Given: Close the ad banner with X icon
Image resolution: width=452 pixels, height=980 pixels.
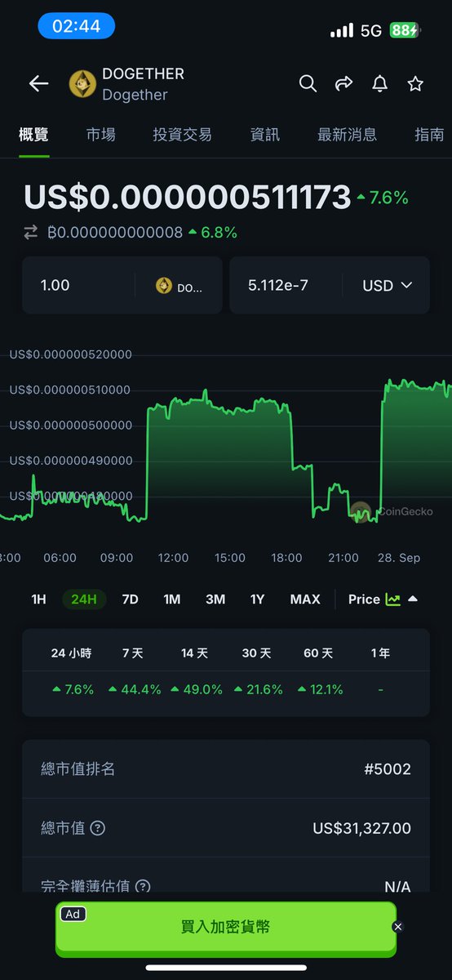Looking at the screenshot, I should [397, 926].
